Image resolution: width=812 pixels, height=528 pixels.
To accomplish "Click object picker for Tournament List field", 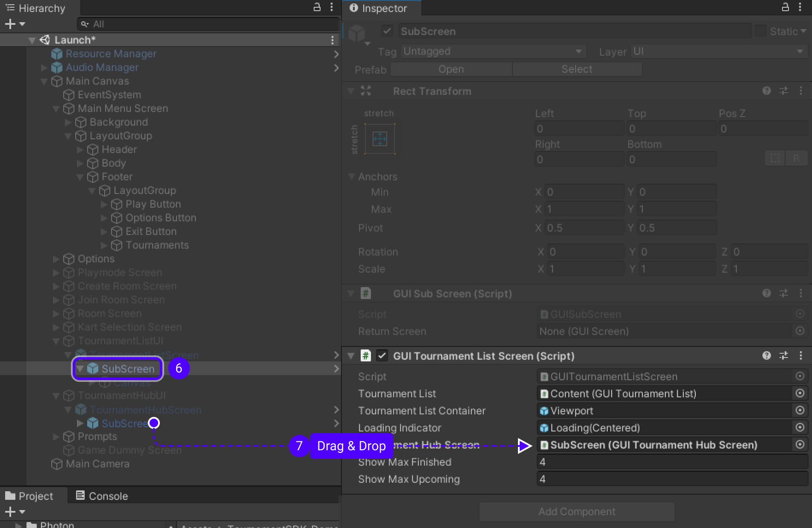I will (800, 393).
